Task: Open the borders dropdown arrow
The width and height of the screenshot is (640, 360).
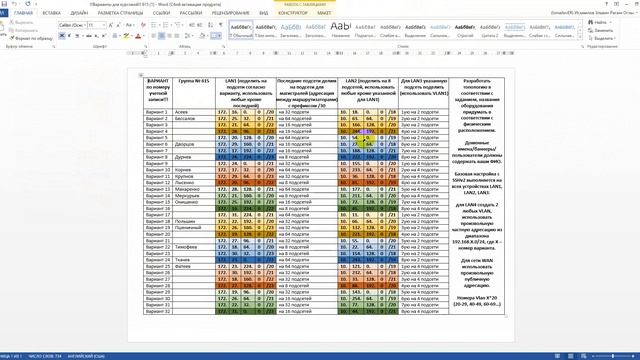Action: point(220,36)
